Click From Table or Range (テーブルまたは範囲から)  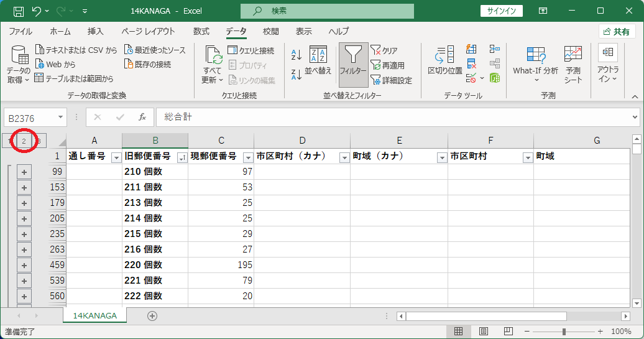tap(74, 78)
